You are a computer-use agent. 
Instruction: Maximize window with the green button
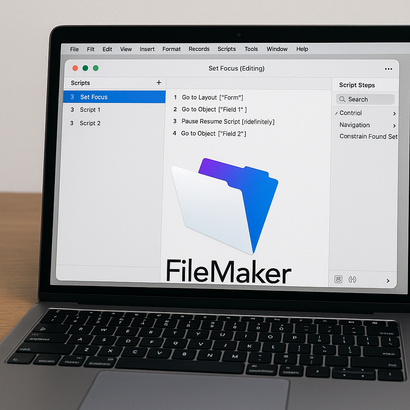[96, 68]
